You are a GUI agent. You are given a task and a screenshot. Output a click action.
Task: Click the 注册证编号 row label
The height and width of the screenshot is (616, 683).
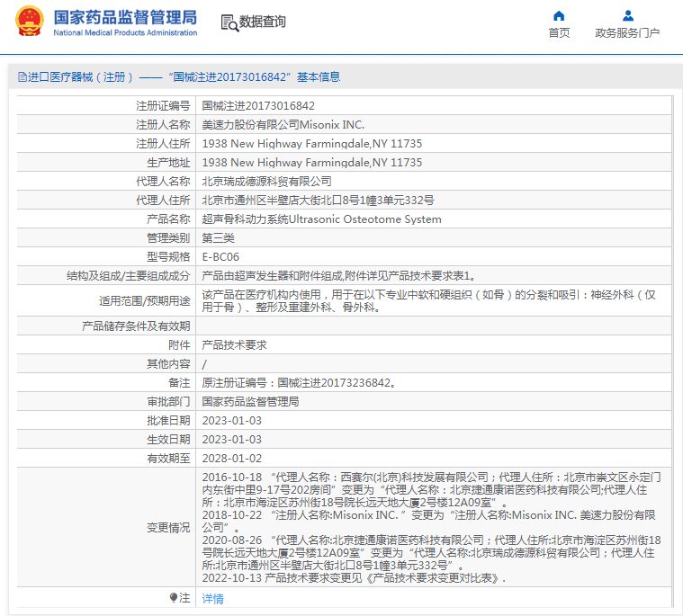[163, 106]
